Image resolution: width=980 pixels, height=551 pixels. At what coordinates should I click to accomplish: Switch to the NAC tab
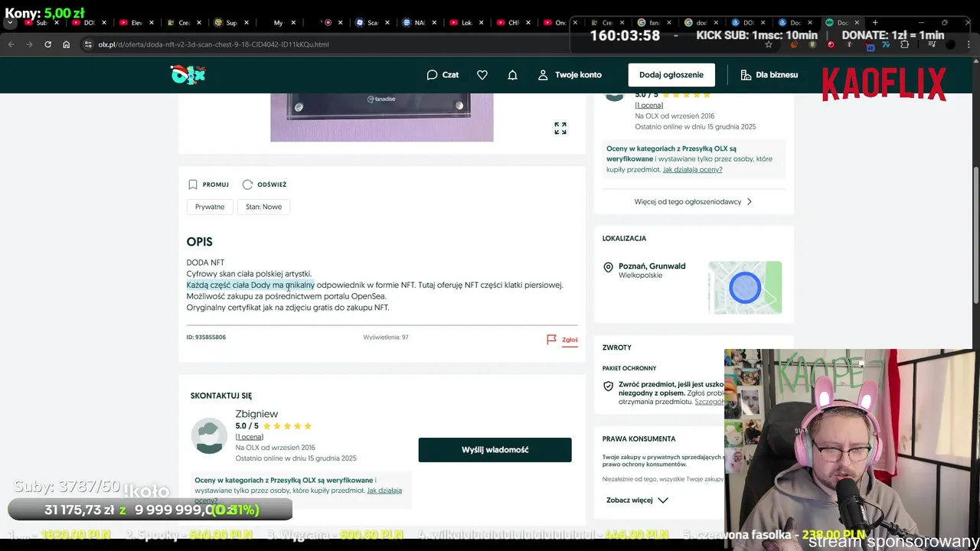click(420, 23)
